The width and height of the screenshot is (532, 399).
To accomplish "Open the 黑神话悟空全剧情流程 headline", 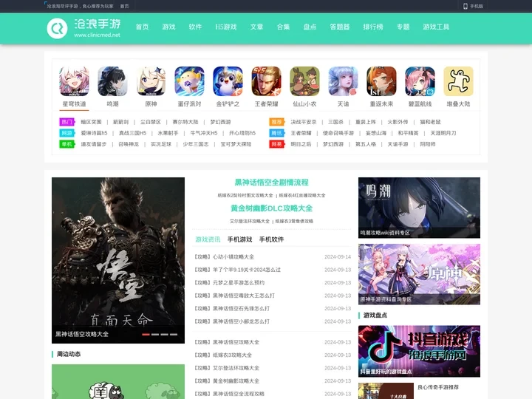I will pos(271,183).
